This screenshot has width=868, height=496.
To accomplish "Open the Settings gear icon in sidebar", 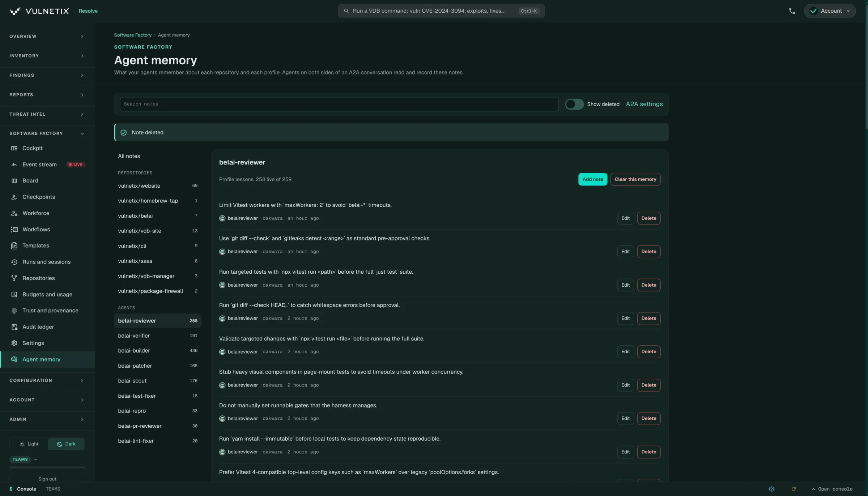I will (x=14, y=343).
